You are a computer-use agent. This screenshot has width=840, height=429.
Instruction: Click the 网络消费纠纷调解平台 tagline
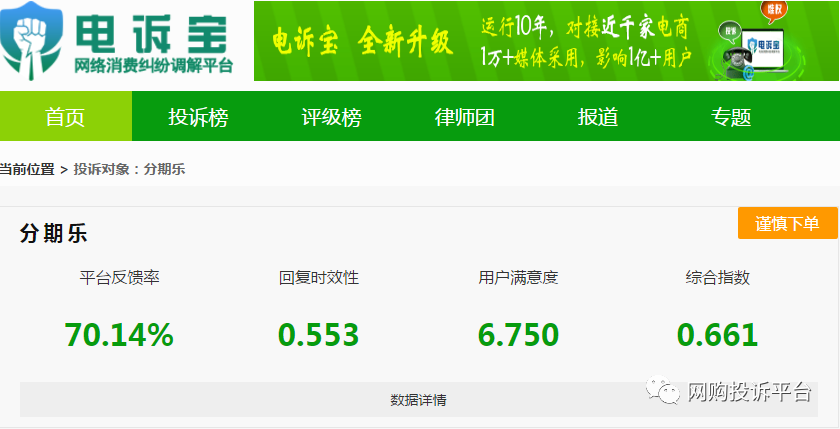(154, 66)
